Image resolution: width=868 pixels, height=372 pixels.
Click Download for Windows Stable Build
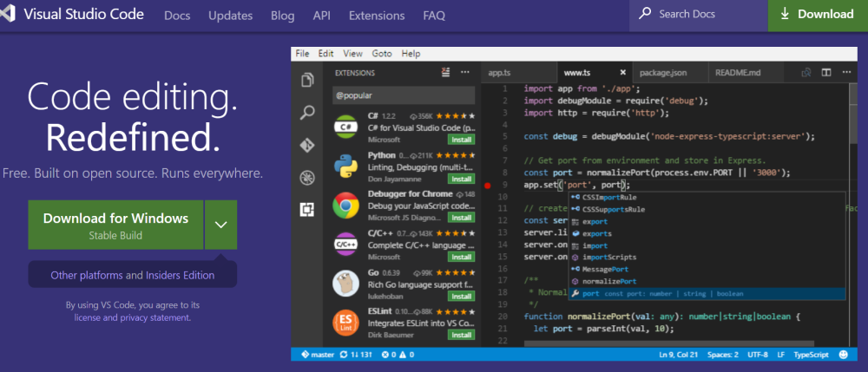pos(115,225)
